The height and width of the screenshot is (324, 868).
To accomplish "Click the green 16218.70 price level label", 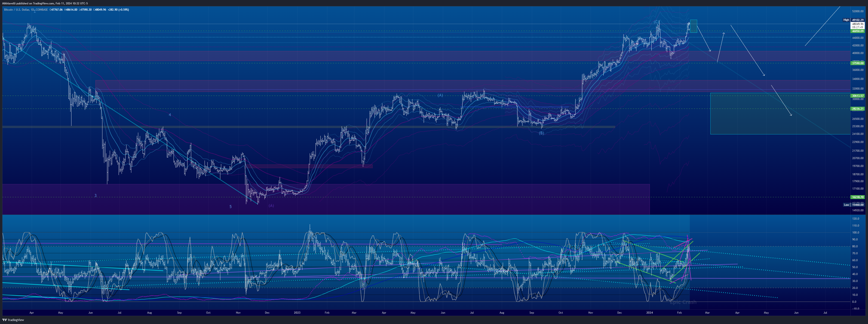I will (858, 197).
